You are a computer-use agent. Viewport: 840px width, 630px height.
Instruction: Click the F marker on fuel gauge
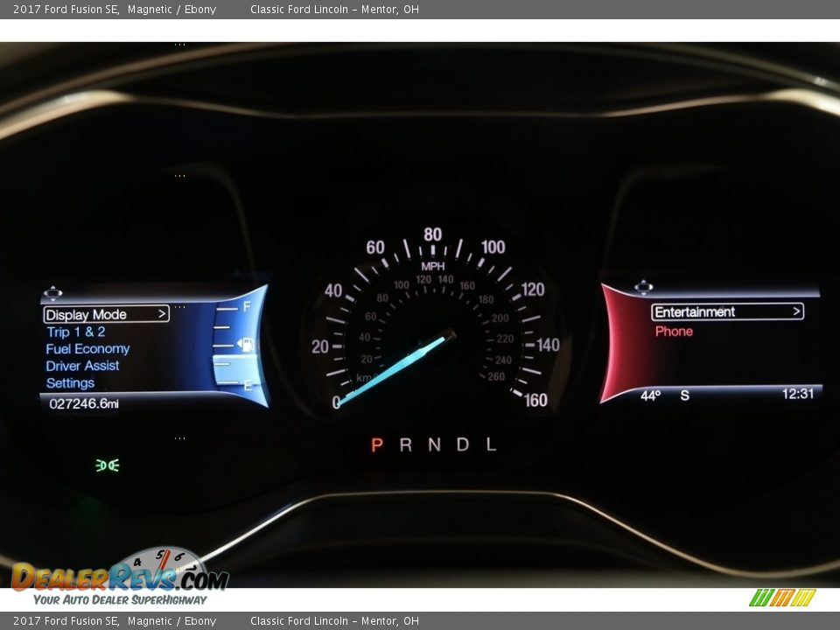click(x=247, y=306)
